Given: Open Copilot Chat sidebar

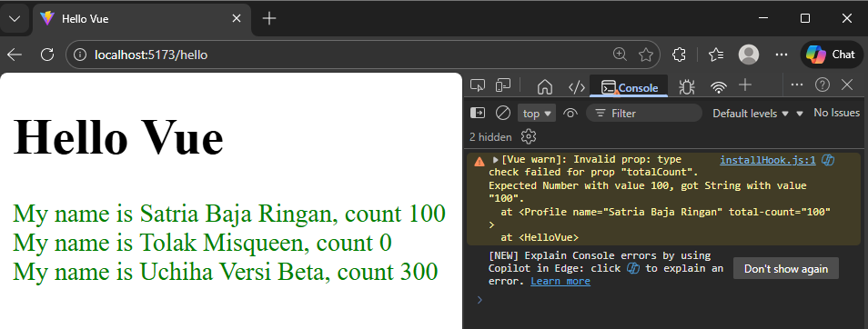Looking at the screenshot, I should point(832,55).
